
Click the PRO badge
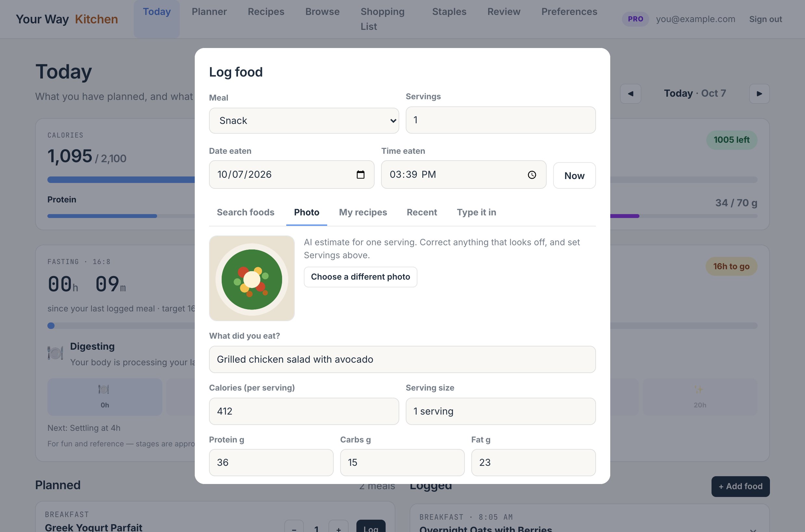[x=635, y=19]
